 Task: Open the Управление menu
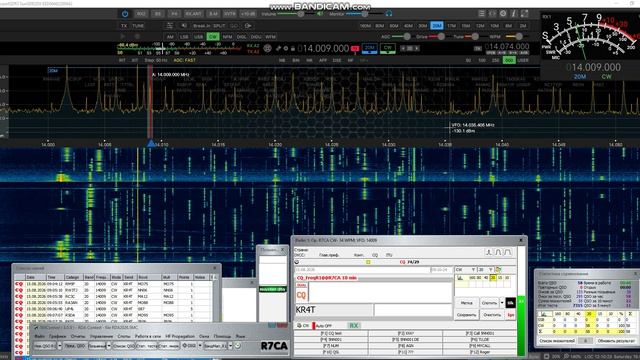[101, 336]
